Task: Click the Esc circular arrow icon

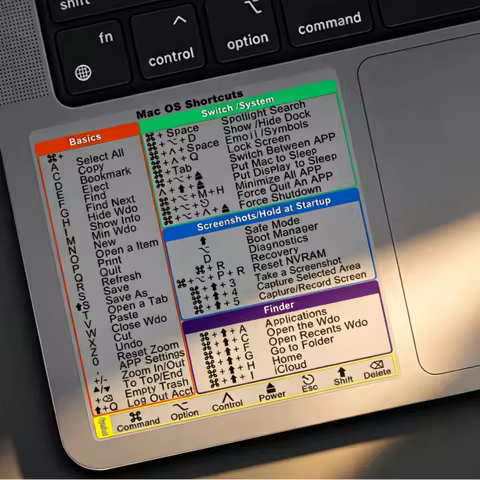Action: pos(308,380)
